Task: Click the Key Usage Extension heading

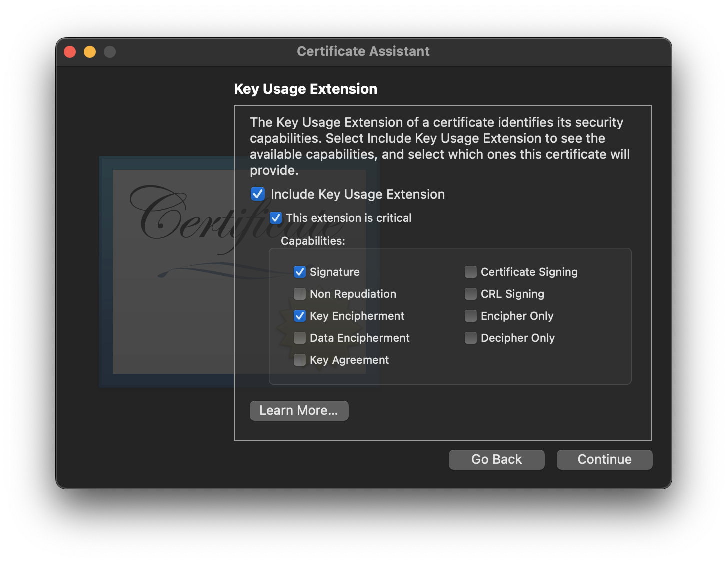Action: tap(306, 89)
